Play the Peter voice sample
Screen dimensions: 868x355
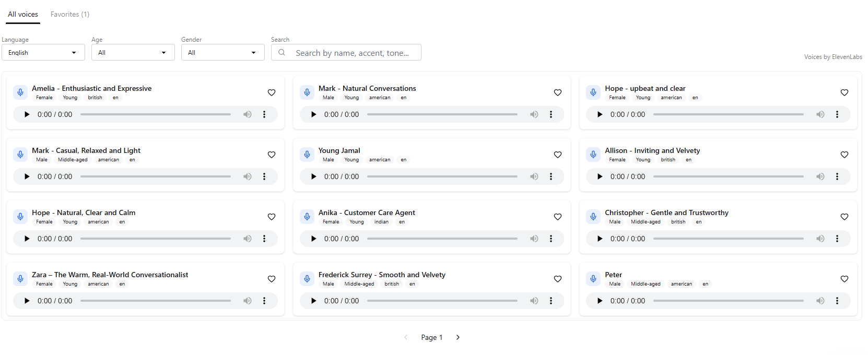600,301
